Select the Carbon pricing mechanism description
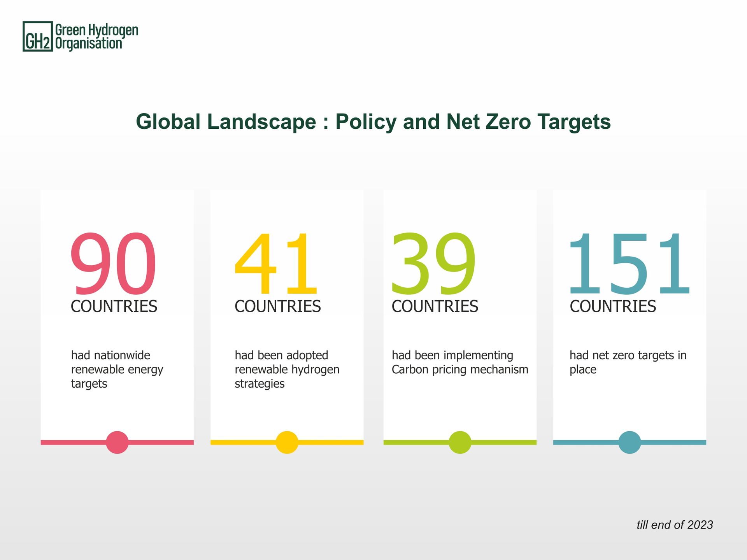The image size is (747, 560). pos(460,362)
